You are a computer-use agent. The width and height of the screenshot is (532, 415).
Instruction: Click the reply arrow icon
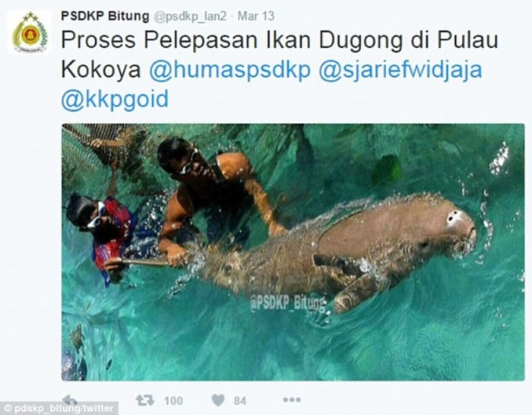[x=70, y=399]
